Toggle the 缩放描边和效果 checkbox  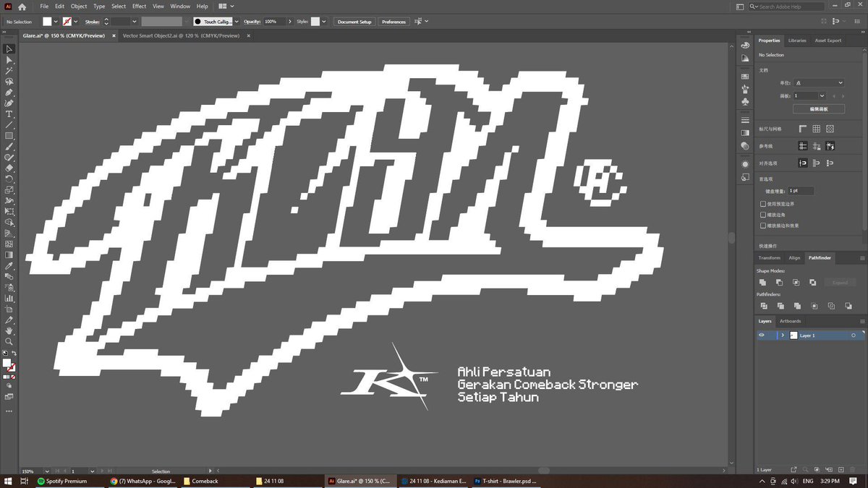pos(763,226)
